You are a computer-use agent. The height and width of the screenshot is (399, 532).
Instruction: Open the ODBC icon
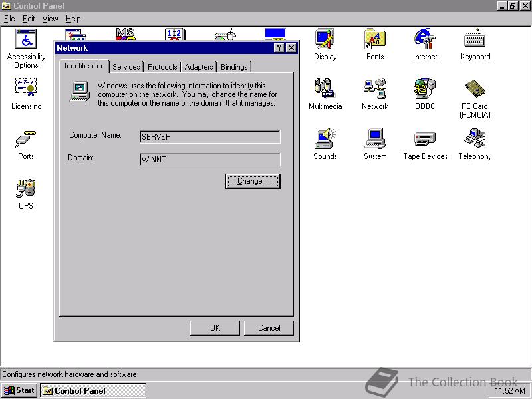pyautogui.click(x=425, y=88)
